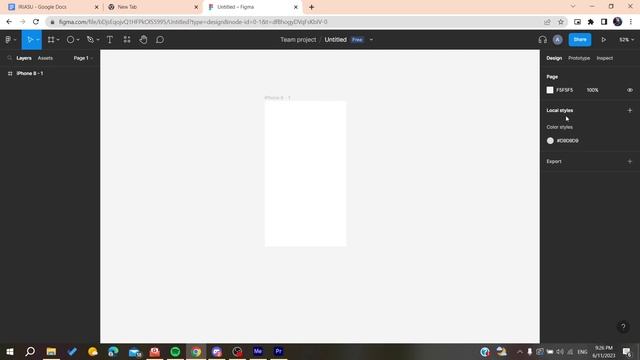Go back in browser
This screenshot has width=640, height=360.
click(x=9, y=22)
